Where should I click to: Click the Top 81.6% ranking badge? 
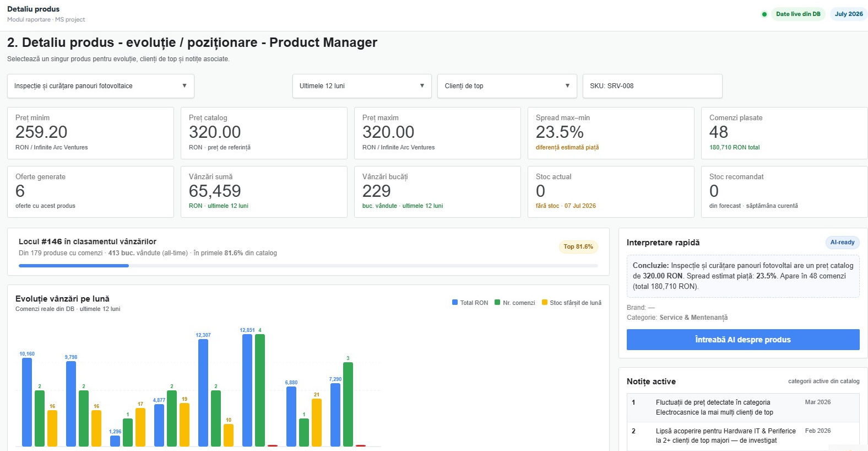click(578, 246)
